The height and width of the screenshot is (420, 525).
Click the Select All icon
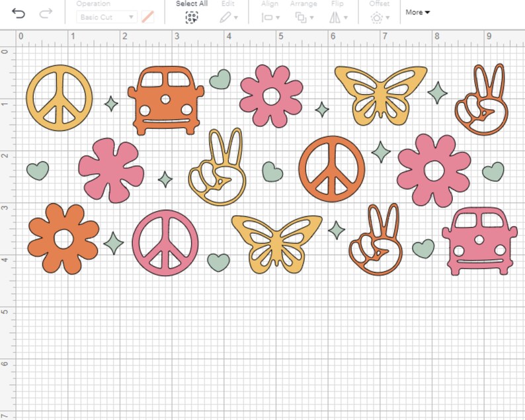pyautogui.click(x=192, y=17)
